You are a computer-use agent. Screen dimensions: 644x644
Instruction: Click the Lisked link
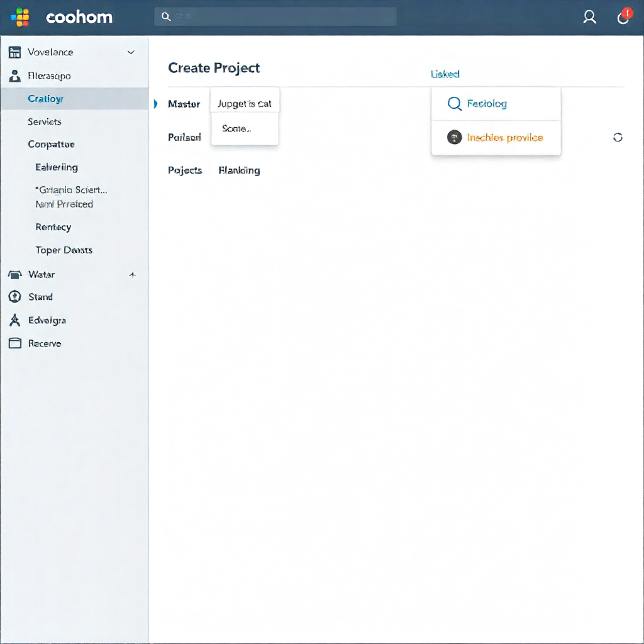pyautogui.click(x=445, y=74)
